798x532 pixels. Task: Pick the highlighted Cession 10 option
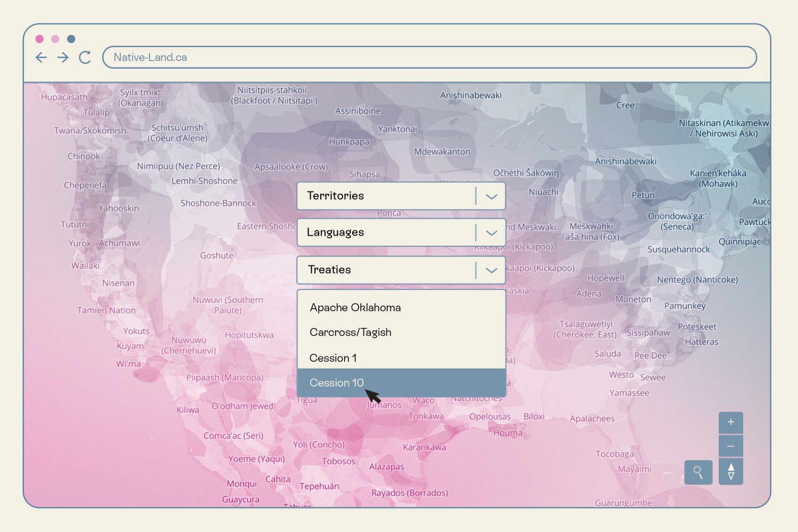tap(337, 383)
